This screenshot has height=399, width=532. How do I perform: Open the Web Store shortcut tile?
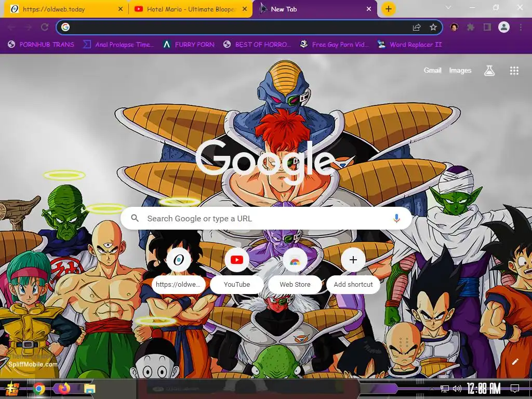pyautogui.click(x=295, y=271)
